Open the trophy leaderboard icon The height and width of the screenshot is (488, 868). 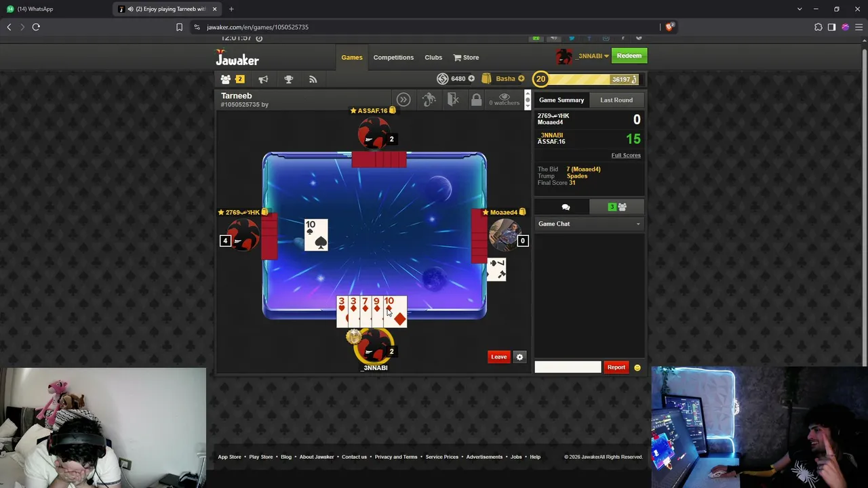pos(288,79)
